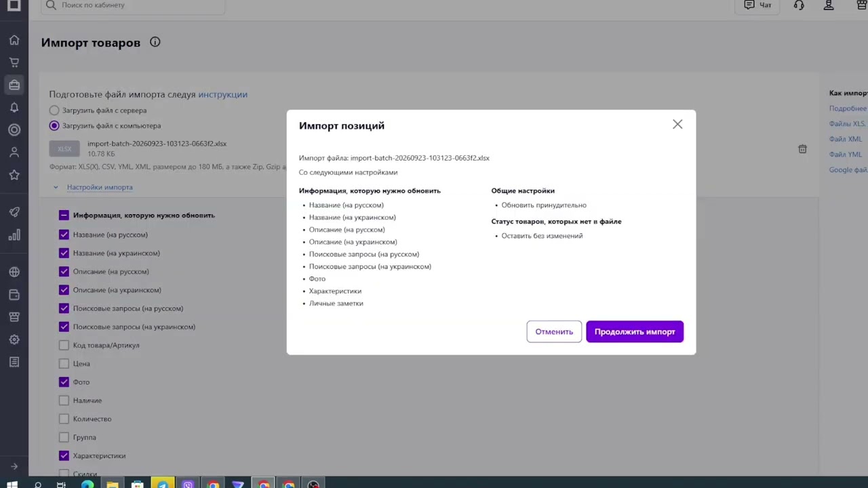The image size is (868, 488).
Task: Toggle the Код товара/Артикул checkbox
Action: (x=64, y=345)
